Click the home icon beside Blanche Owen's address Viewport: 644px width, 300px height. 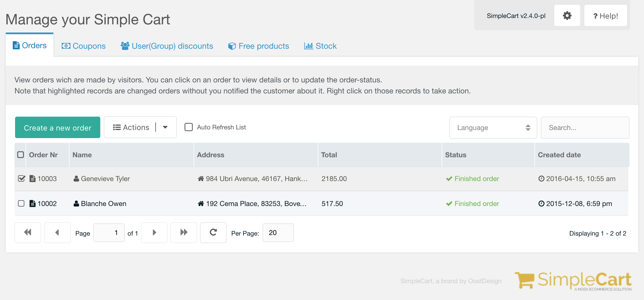200,203
